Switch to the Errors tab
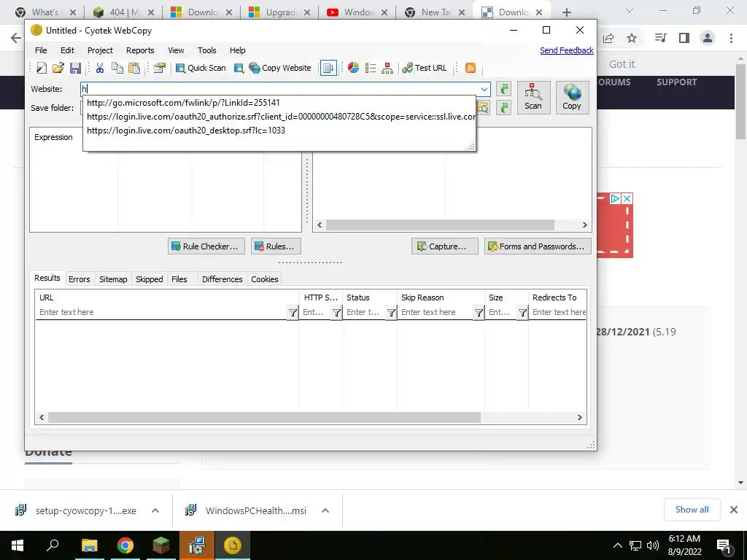This screenshot has height=560, width=747. (79, 279)
